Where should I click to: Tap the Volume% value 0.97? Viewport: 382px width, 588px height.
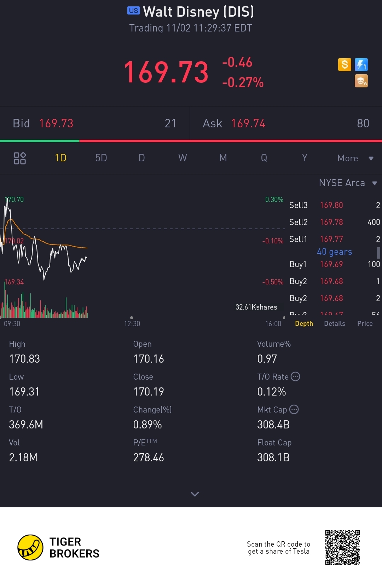click(267, 359)
